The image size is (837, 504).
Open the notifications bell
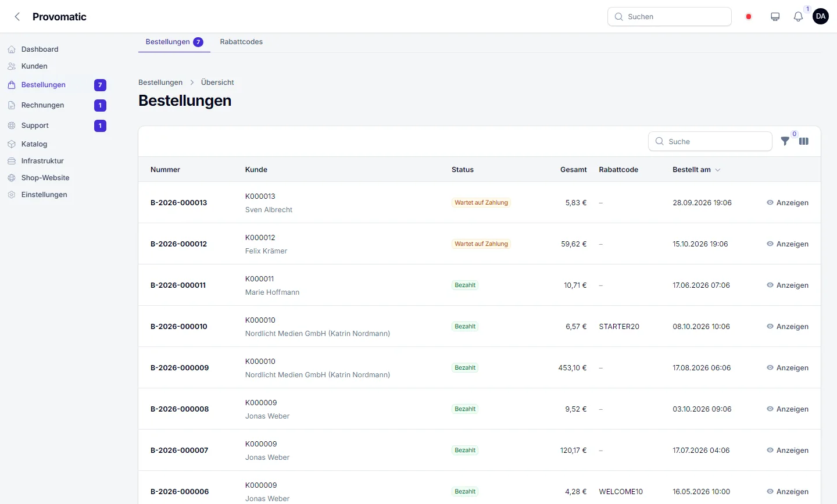click(x=799, y=17)
